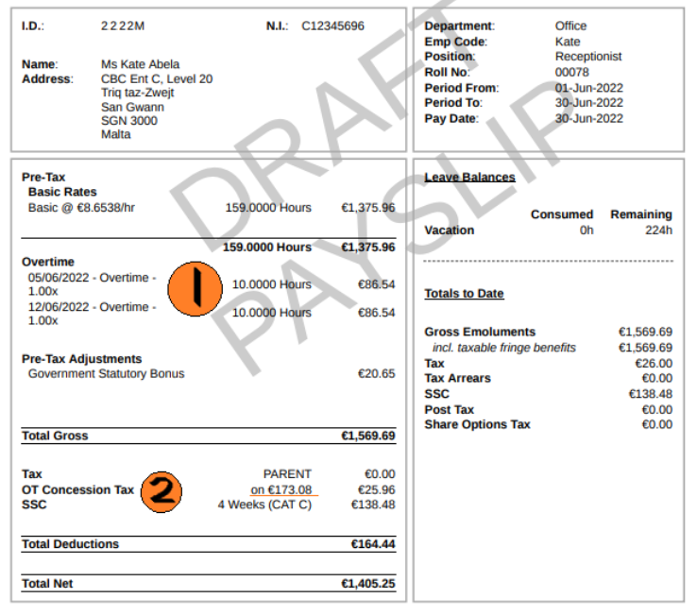Click the Pay Date value
The width and height of the screenshot is (697, 616).
(589, 118)
